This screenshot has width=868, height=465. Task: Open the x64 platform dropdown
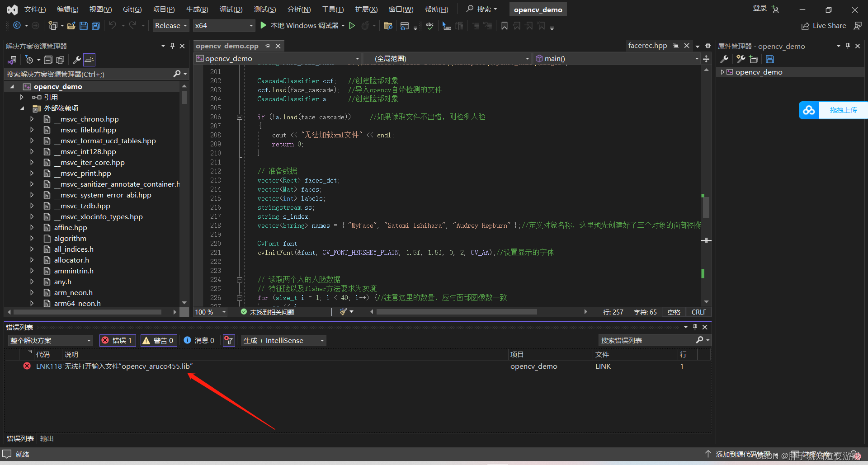pos(224,26)
